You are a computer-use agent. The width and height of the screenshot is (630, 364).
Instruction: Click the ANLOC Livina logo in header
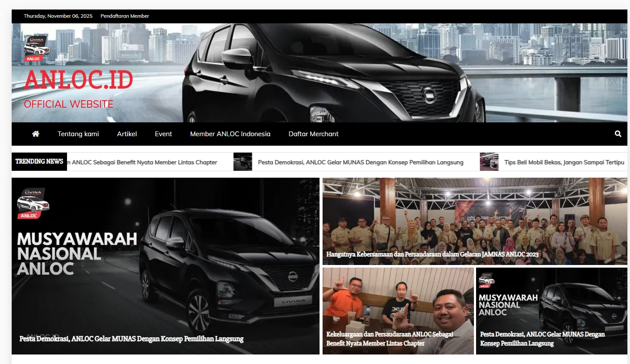[36, 49]
